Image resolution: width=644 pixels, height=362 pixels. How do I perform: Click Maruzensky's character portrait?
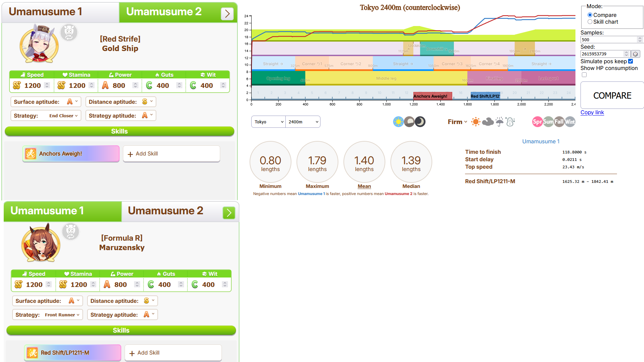(41, 243)
